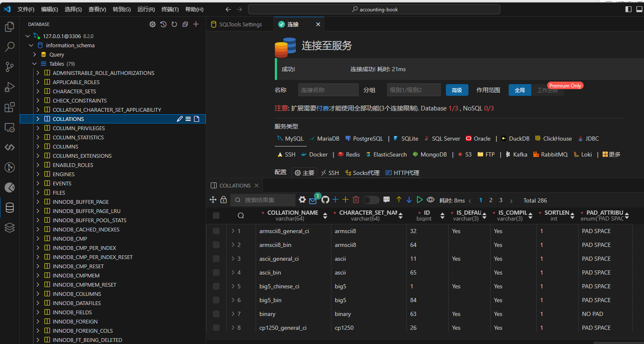Open query history in DATABASE panel
Viewport: 644px width, 344px height.
(163, 24)
